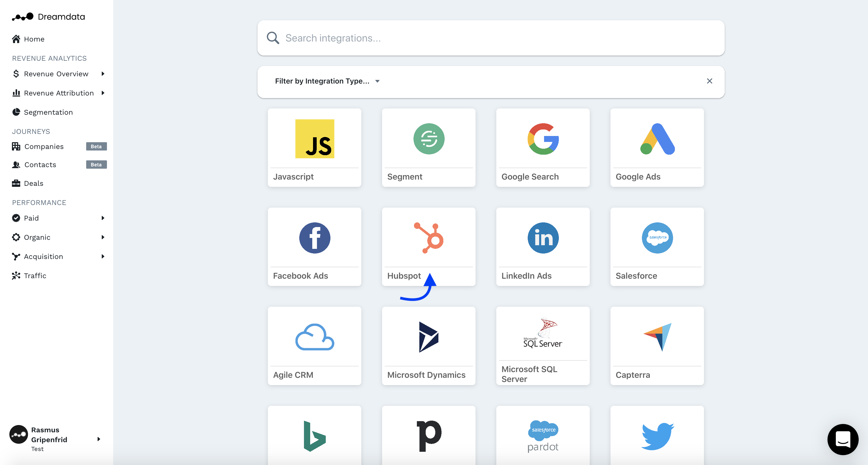Click the search magnifier icon
The height and width of the screenshot is (465, 868).
(273, 38)
